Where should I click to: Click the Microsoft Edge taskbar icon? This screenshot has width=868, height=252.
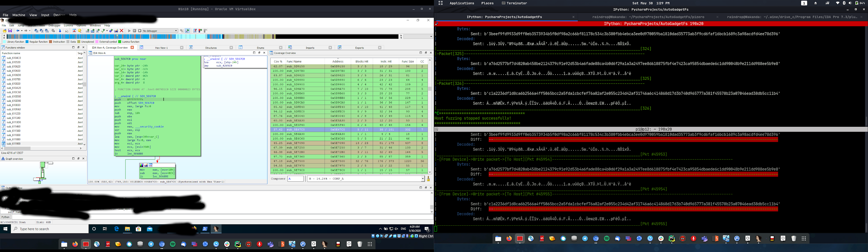point(117,229)
